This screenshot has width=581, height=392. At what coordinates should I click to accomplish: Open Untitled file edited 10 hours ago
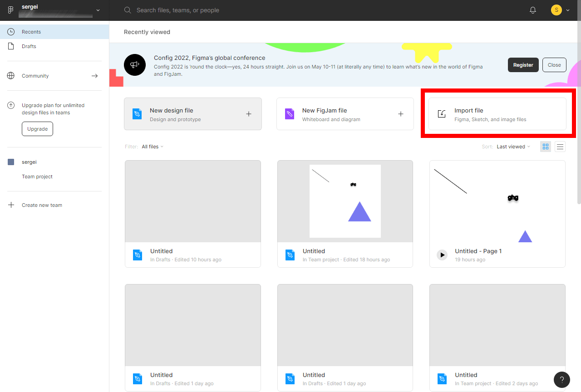click(x=193, y=214)
